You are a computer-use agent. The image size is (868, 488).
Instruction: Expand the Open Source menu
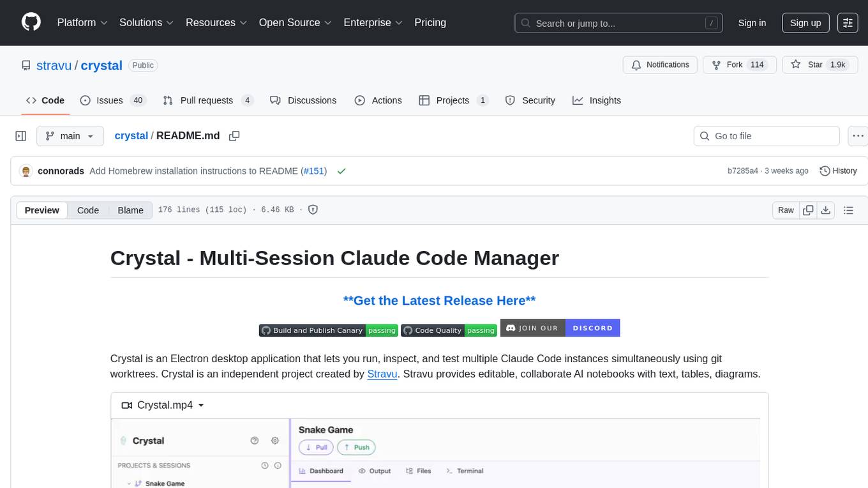(295, 22)
